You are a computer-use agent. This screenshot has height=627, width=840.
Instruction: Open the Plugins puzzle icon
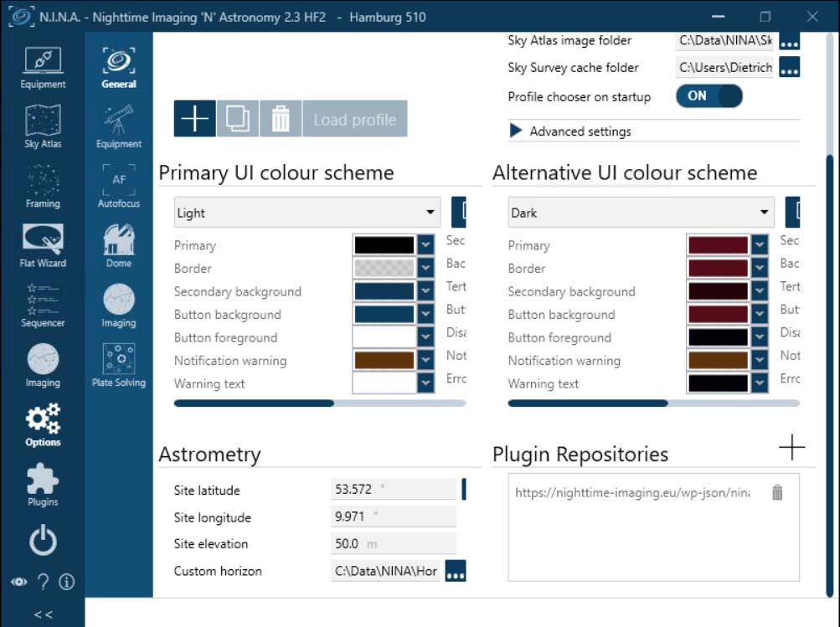[43, 484]
